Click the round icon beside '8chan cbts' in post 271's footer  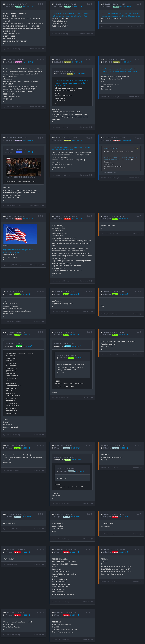pos(92,397)
